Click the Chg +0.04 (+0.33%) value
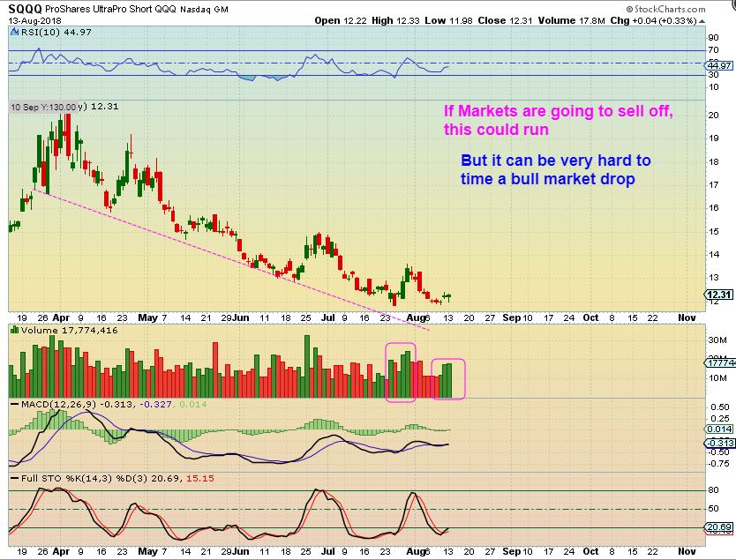 tap(653, 20)
